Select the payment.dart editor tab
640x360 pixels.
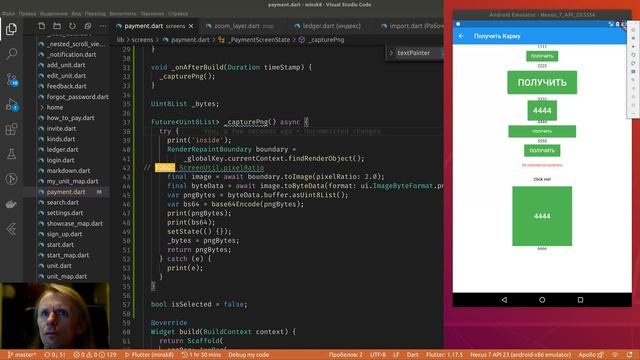click(x=155, y=26)
